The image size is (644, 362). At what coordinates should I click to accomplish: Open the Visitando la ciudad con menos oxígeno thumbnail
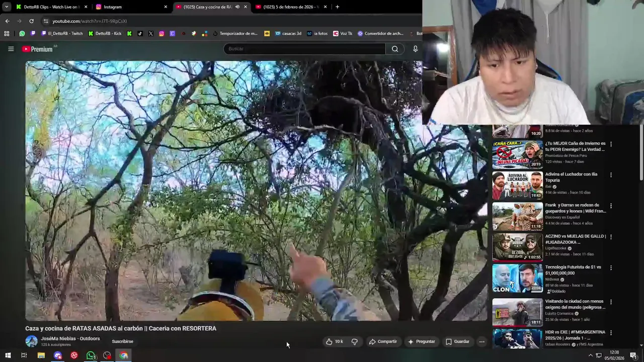(x=517, y=312)
